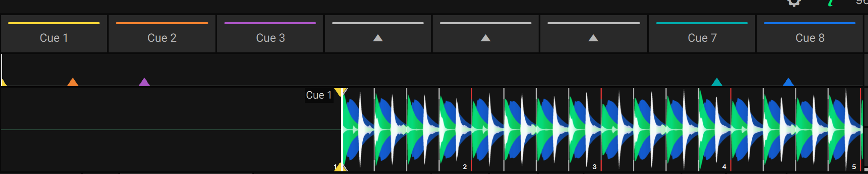Viewport: 868px width, 174px height.
Task: Click the Cue 1 label on waveform
Action: coord(319,95)
